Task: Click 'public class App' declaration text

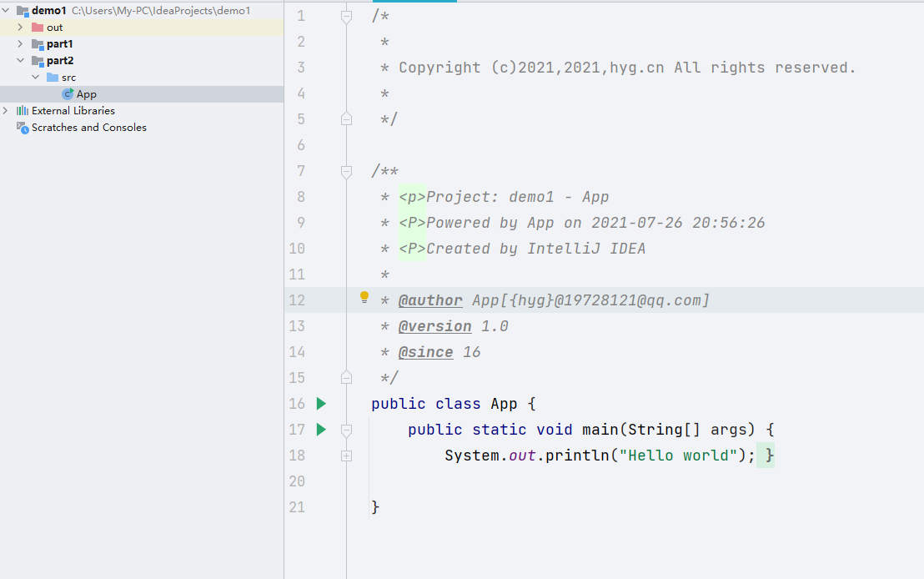Action: 444,404
